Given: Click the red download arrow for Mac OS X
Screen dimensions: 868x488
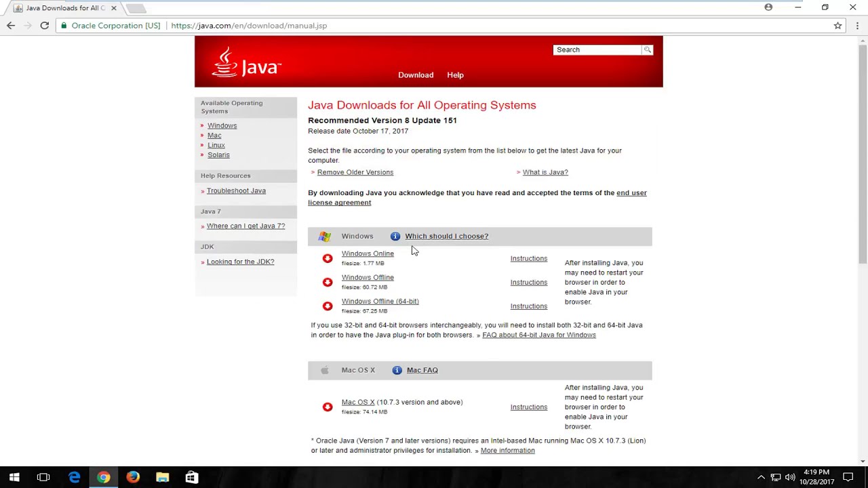Looking at the screenshot, I should click(328, 407).
